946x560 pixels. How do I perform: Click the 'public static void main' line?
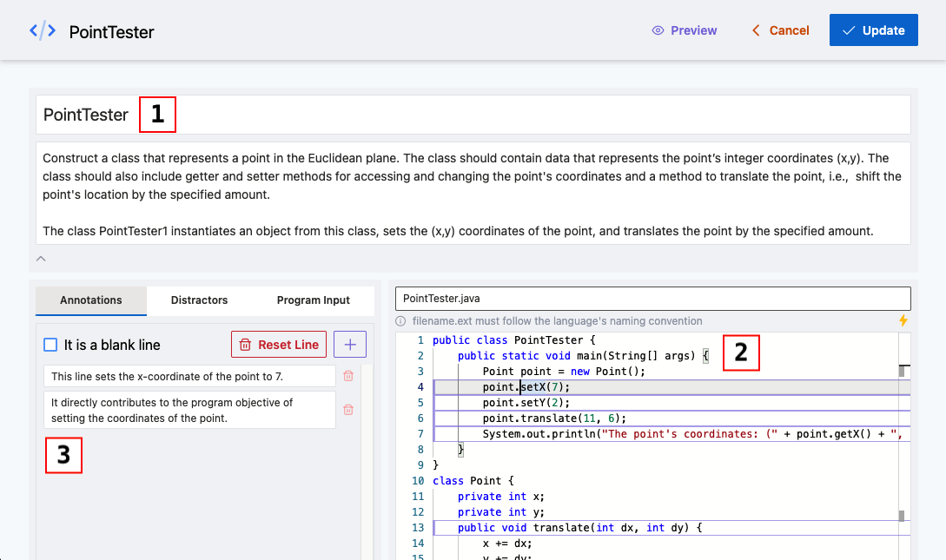point(583,356)
